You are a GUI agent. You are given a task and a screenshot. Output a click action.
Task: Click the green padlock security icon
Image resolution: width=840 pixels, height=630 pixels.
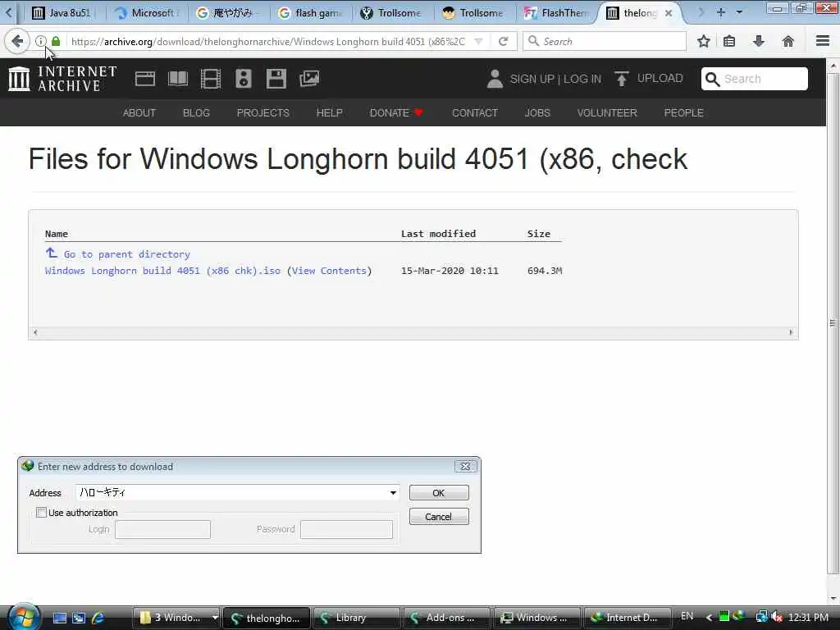click(56, 41)
